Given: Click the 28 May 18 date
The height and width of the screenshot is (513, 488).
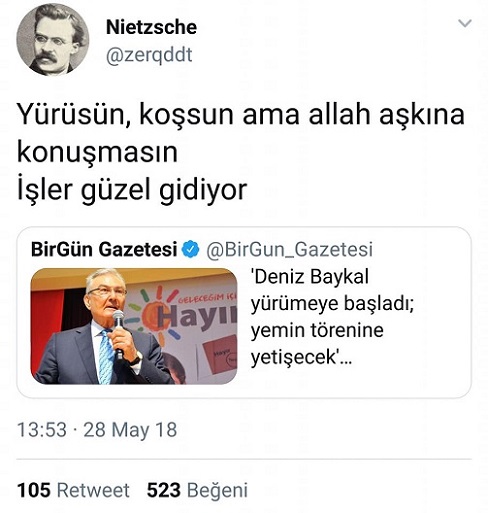Looking at the screenshot, I should click(130, 430).
